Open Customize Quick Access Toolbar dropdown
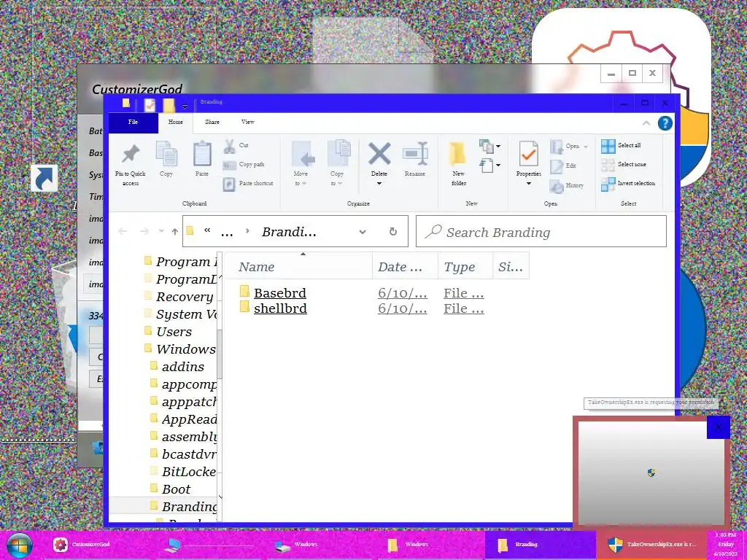 (185, 106)
